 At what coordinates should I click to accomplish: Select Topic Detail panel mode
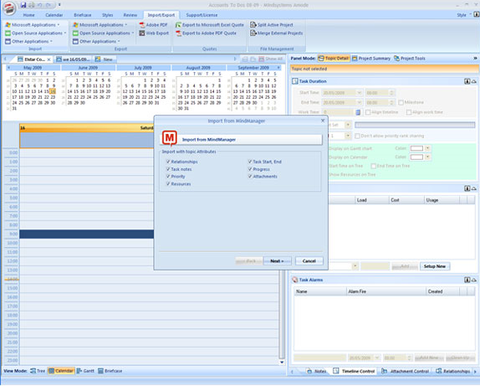click(x=333, y=58)
